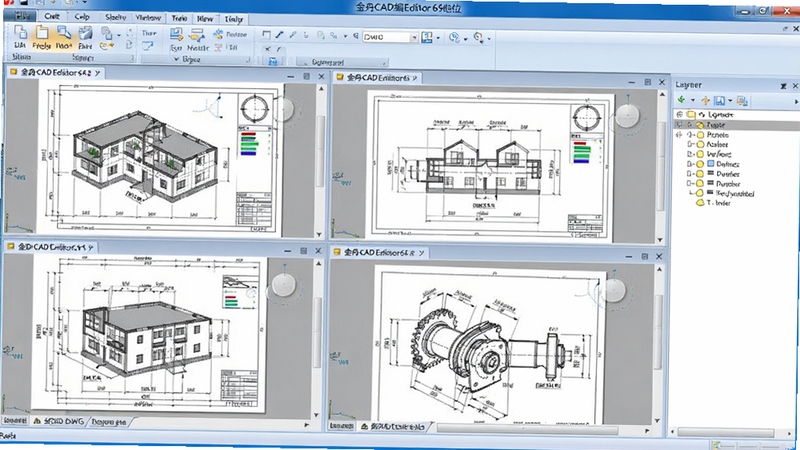Open the Dgterwped panel dropdown arrow
Screen dimensions: 800x450
tap(384, 63)
